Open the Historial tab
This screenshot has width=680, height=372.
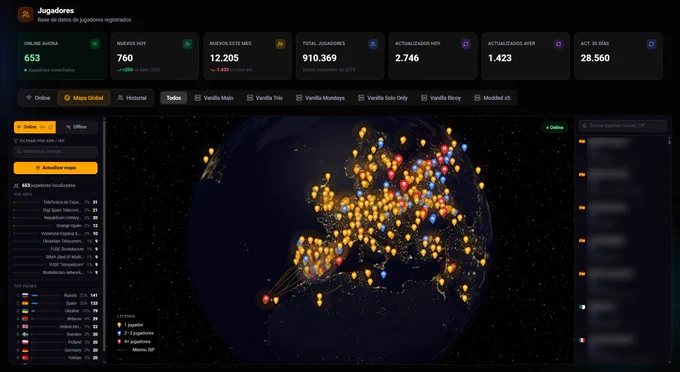point(132,98)
